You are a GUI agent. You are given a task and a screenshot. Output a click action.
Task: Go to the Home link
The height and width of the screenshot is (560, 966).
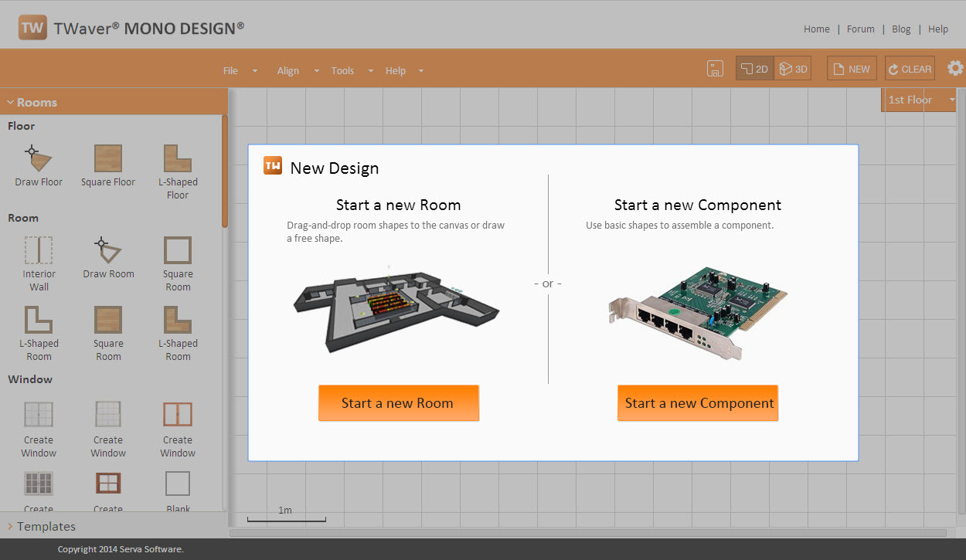point(817,29)
